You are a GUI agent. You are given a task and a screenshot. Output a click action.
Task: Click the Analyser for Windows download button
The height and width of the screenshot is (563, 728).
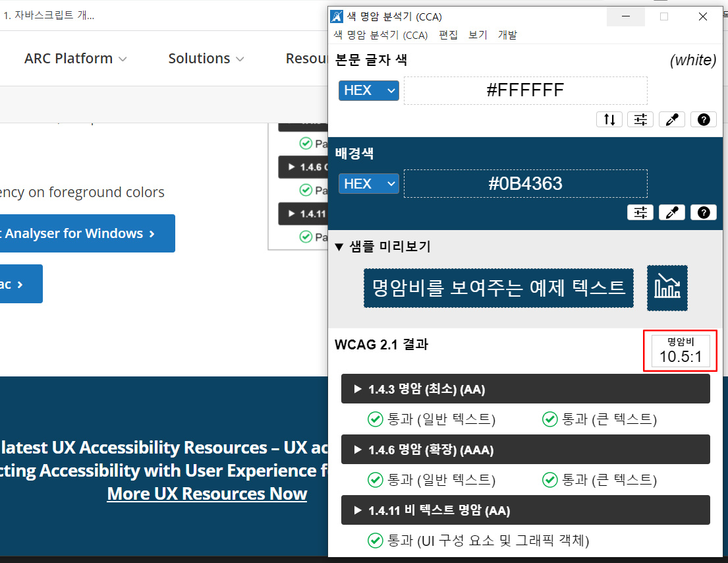click(86, 233)
